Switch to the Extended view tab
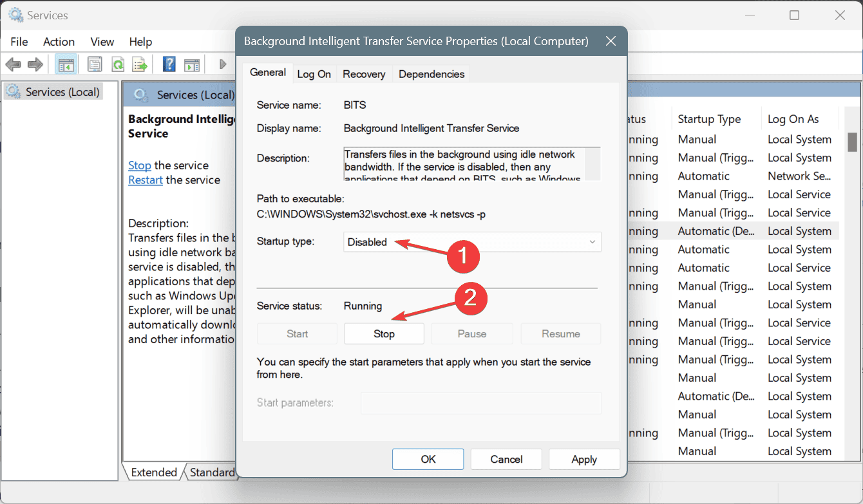Image resolution: width=863 pixels, height=504 pixels. point(154,472)
